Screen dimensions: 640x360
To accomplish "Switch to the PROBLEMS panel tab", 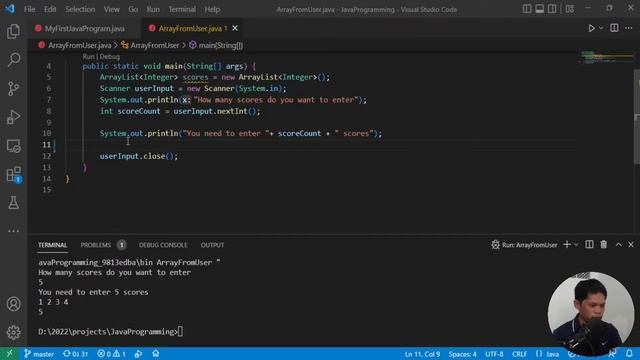I will click(96, 245).
